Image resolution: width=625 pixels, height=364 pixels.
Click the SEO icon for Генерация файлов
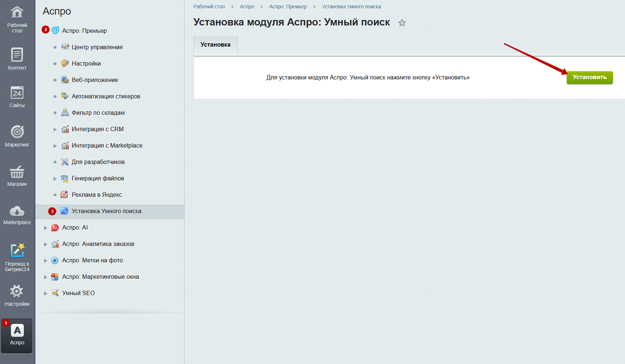pos(65,178)
